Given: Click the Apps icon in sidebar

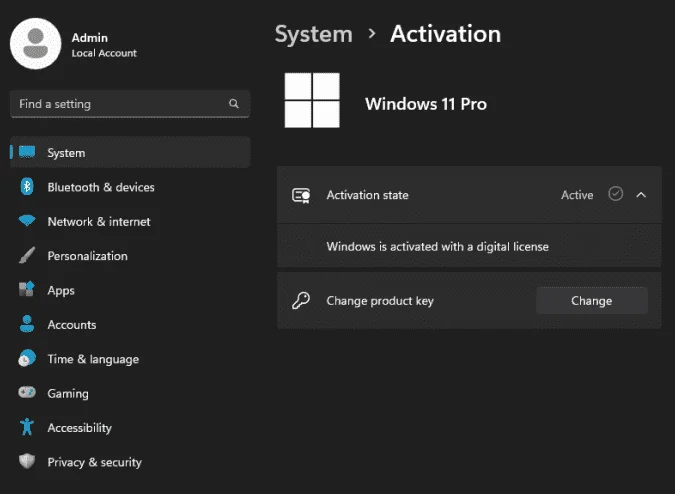Looking at the screenshot, I should (27, 289).
